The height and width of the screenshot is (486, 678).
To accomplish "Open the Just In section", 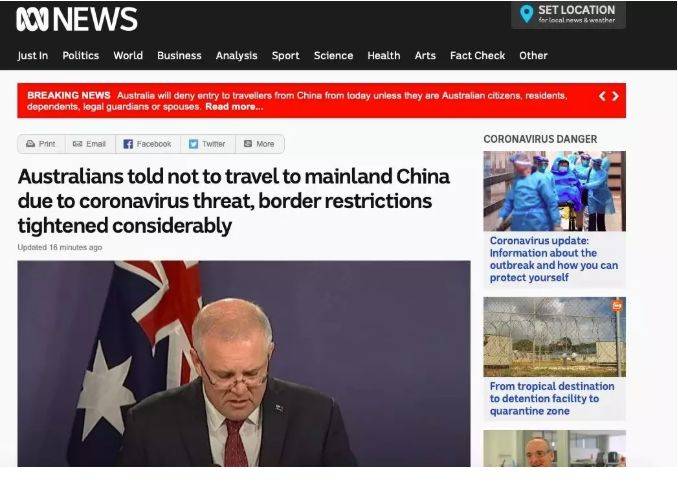I will tap(33, 55).
